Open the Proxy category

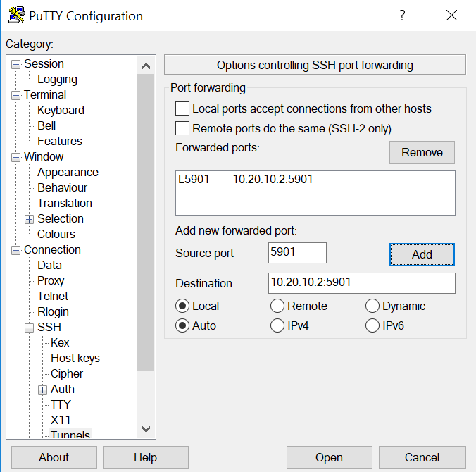click(x=51, y=280)
